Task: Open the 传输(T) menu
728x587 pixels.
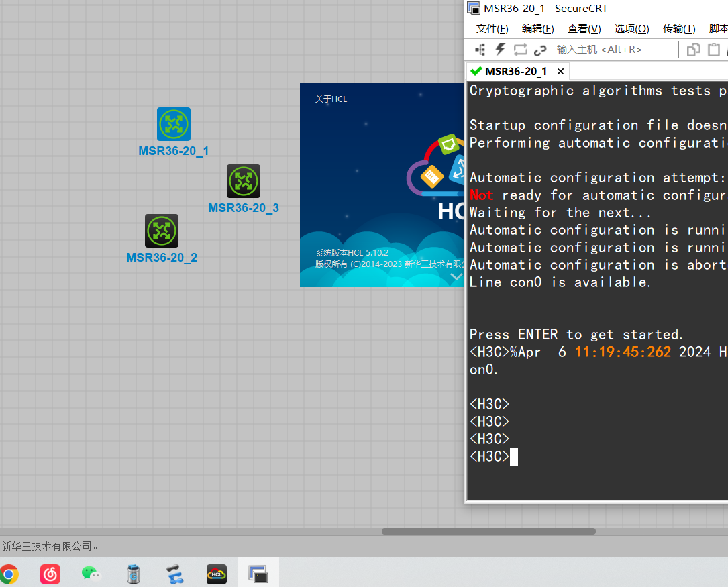Action: pos(679,29)
